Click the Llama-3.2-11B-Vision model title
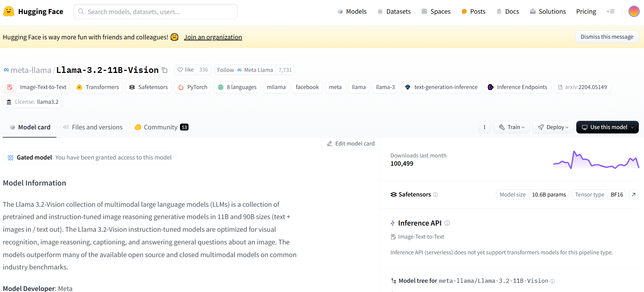 point(107,70)
